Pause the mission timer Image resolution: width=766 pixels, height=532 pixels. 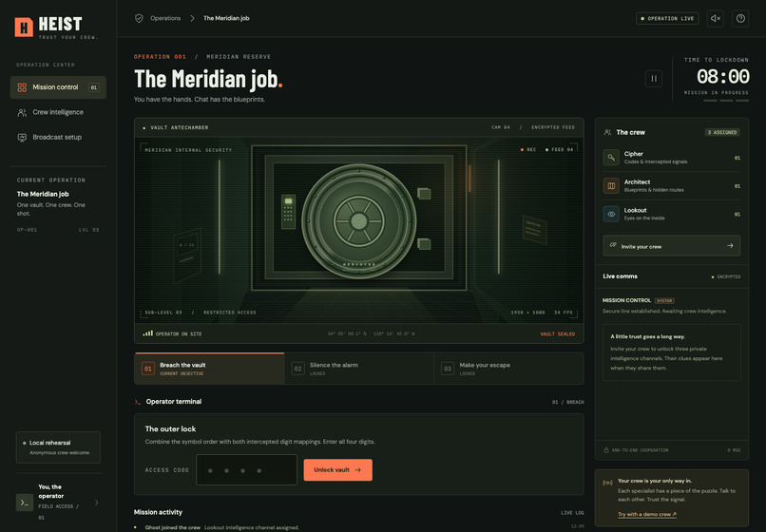(x=654, y=78)
